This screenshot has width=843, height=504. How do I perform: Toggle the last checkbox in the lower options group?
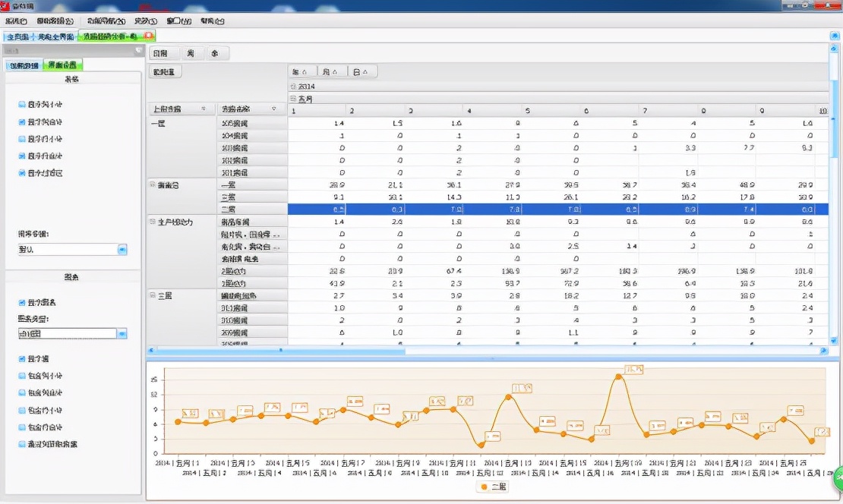click(22, 444)
